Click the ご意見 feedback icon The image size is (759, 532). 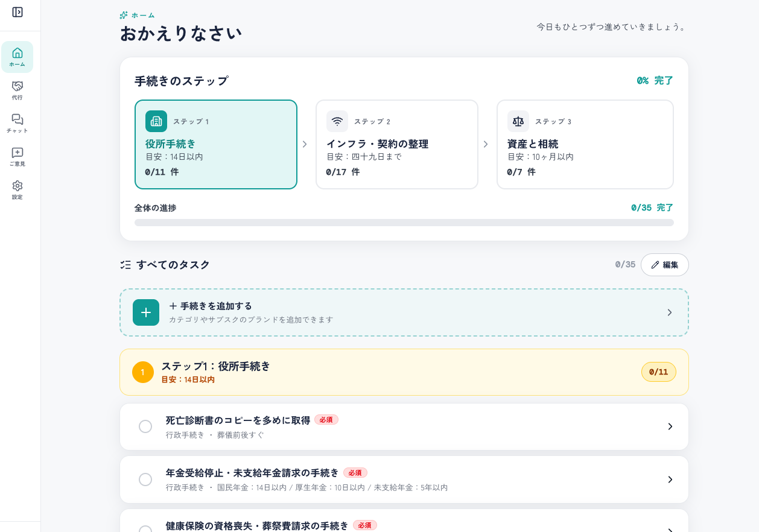pos(17,156)
